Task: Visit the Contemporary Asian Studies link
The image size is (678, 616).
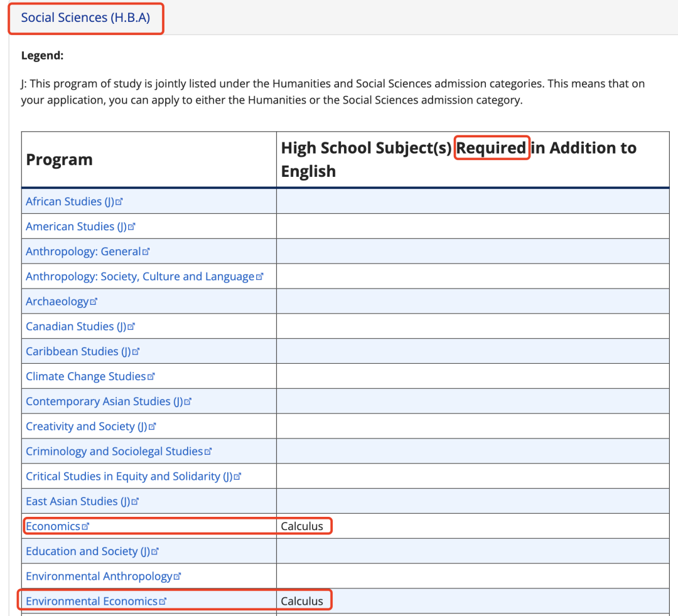Action: 104,401
